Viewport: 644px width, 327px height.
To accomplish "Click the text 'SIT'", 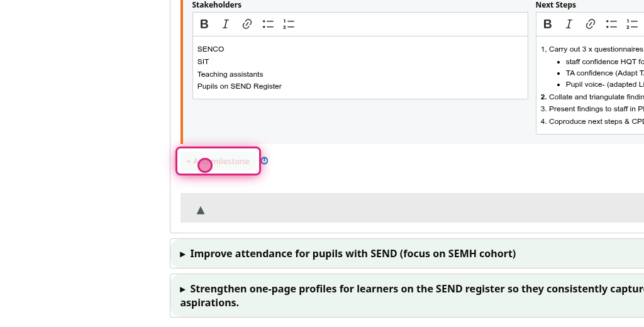I will coord(203,62).
